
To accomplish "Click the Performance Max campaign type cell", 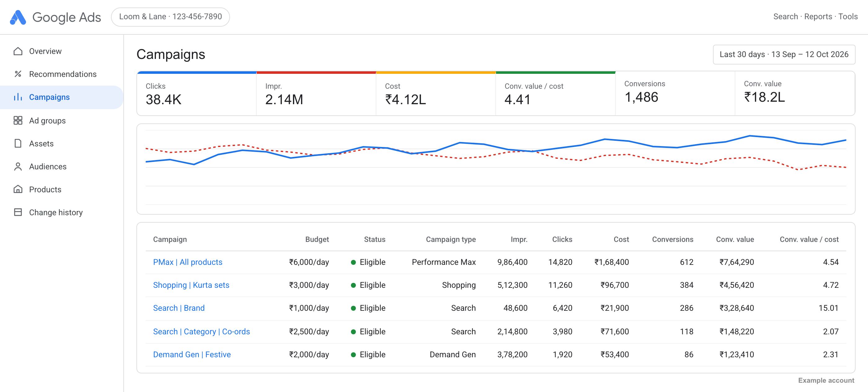I will click(444, 262).
